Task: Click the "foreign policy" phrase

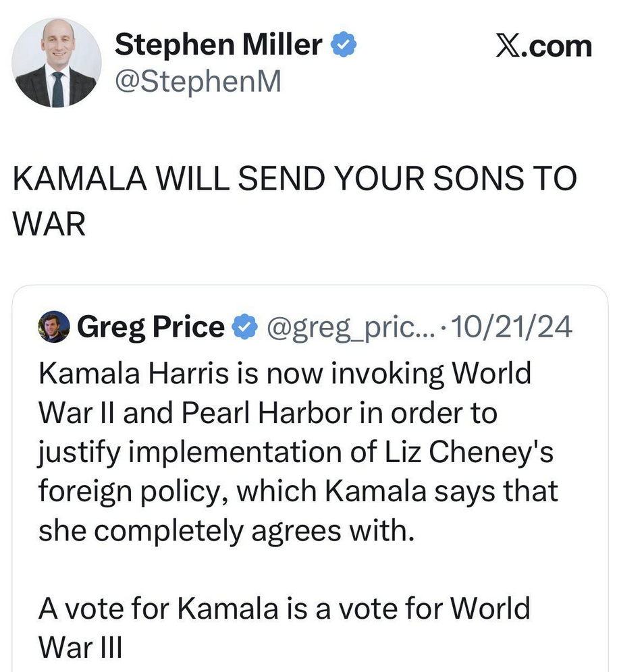Action: click(x=127, y=492)
